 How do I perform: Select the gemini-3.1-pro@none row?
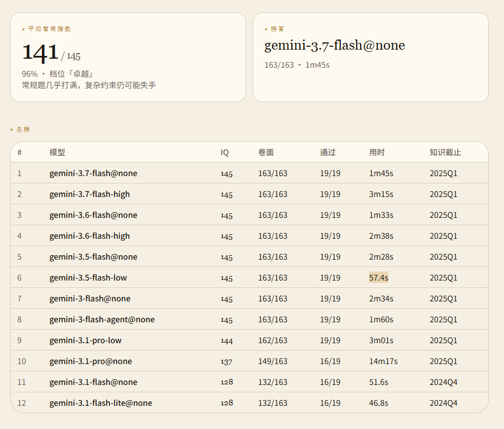(249, 361)
